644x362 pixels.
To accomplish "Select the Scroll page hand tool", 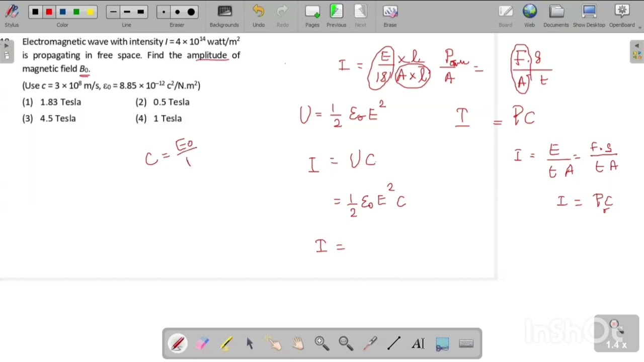I will pos(298,344).
